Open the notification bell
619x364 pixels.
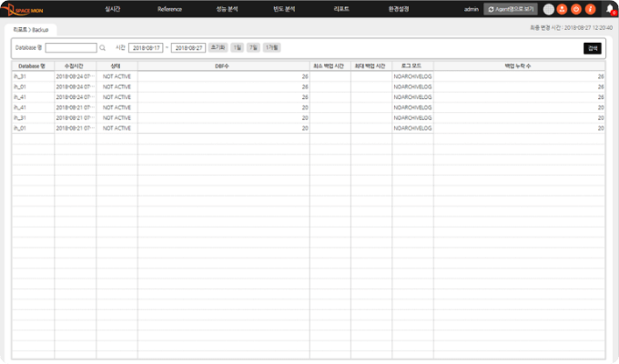click(610, 9)
